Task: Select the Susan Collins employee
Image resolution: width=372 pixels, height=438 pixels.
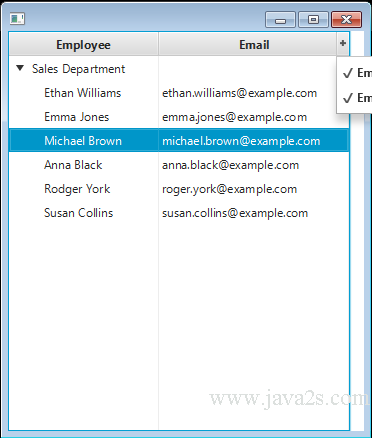Action: coord(79,213)
